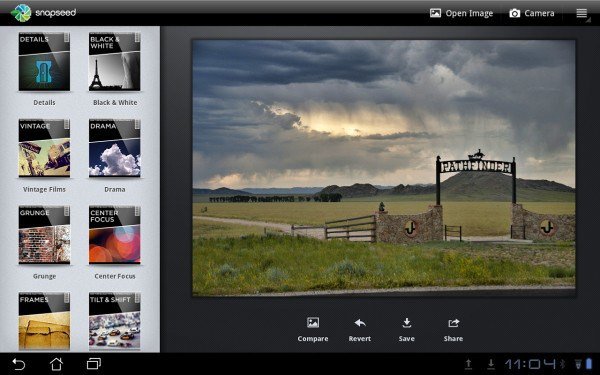Tap the Android back button
The image size is (600, 375).
pyautogui.click(x=18, y=364)
